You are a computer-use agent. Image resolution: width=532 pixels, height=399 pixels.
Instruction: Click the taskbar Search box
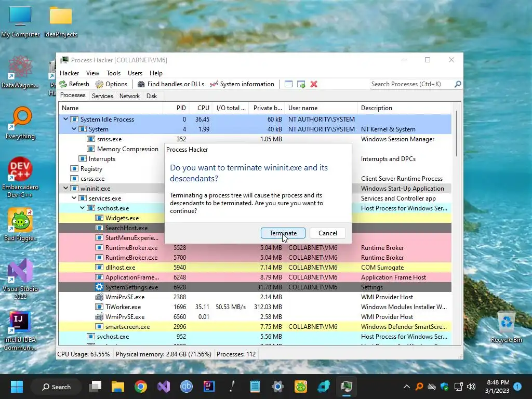(x=56, y=387)
